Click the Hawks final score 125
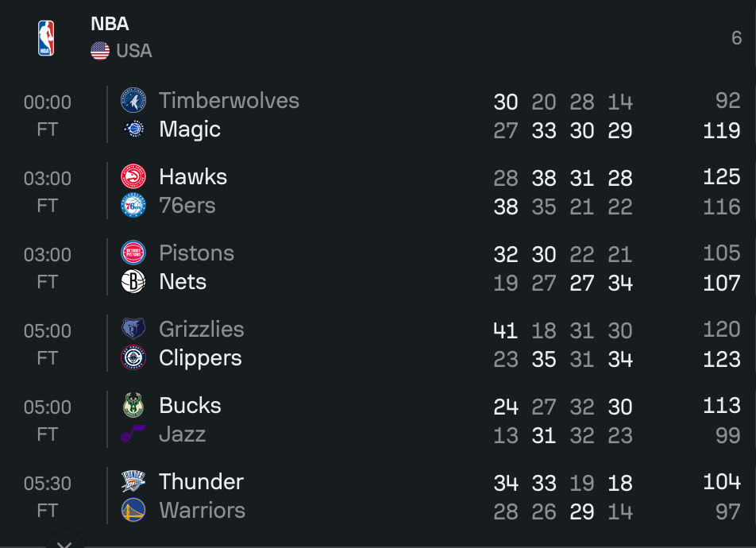This screenshot has width=756, height=548. 721,176
